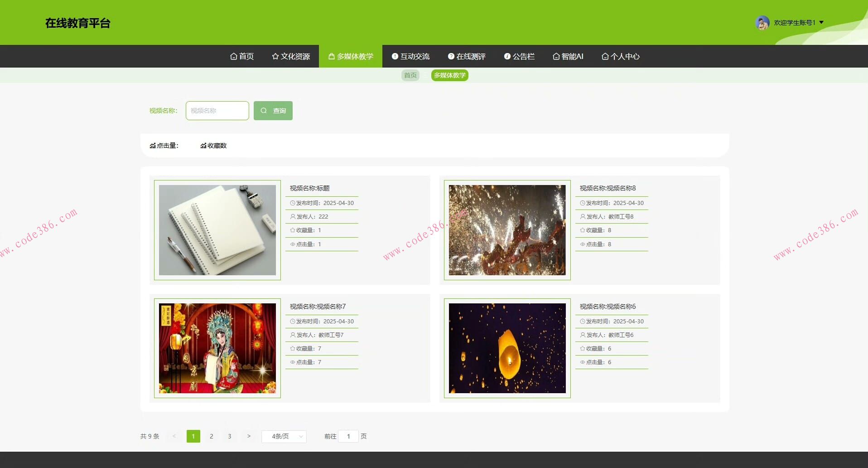Image resolution: width=868 pixels, height=468 pixels.
Task: Click the previous page arrow in pagination
Action: pyautogui.click(x=174, y=436)
